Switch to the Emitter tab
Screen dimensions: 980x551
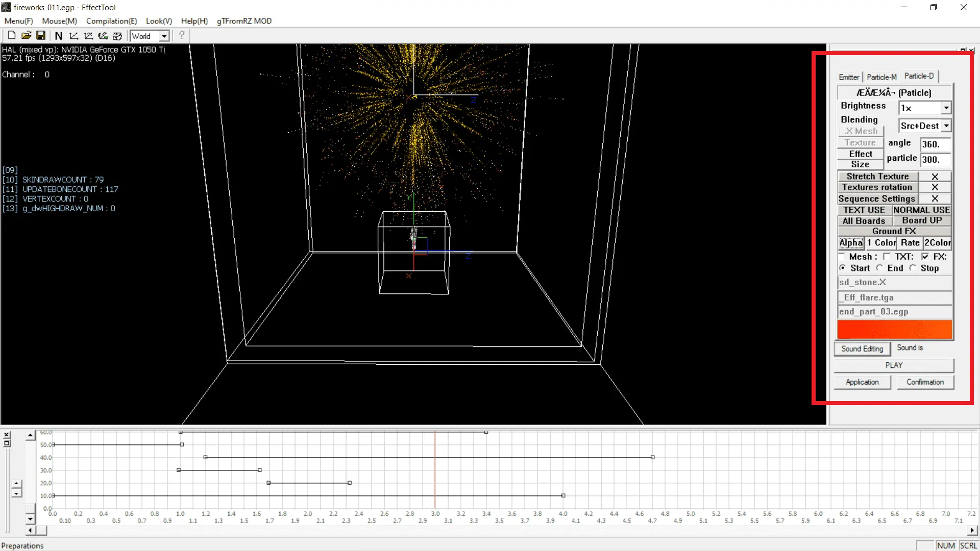(849, 77)
